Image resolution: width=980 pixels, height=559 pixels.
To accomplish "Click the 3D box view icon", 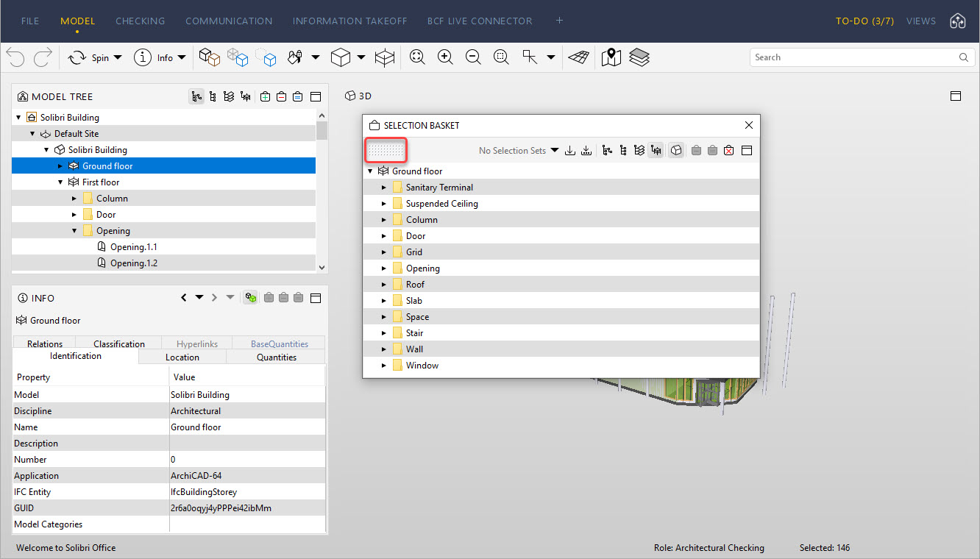I will pyautogui.click(x=340, y=57).
